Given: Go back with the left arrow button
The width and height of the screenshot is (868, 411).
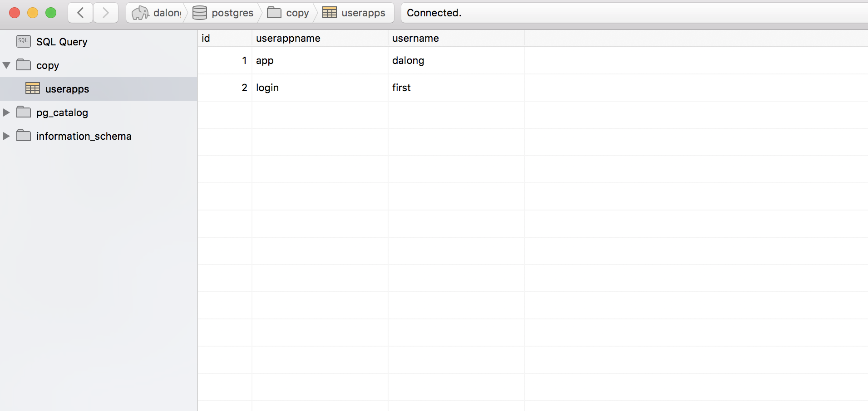Looking at the screenshot, I should tap(81, 13).
